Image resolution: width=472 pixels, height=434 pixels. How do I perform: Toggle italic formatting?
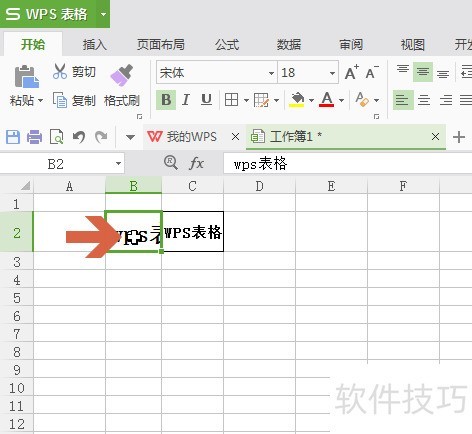186,100
